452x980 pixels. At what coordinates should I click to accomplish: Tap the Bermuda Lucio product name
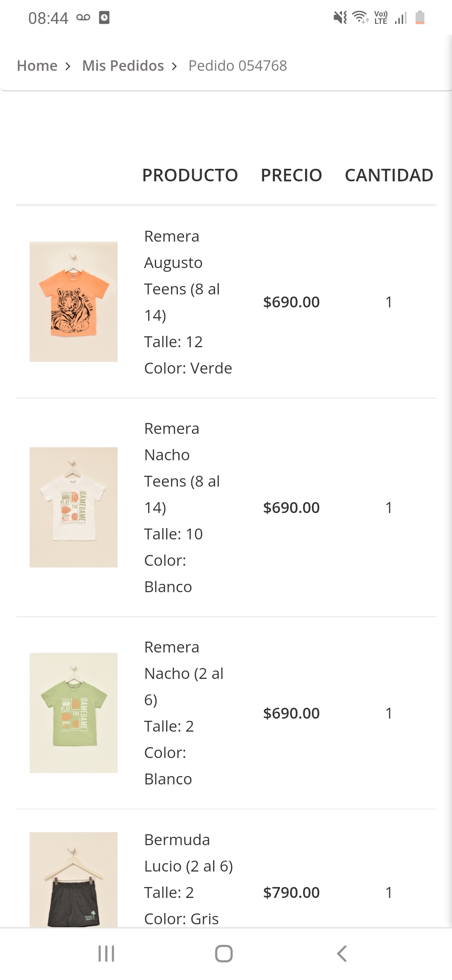click(x=188, y=853)
